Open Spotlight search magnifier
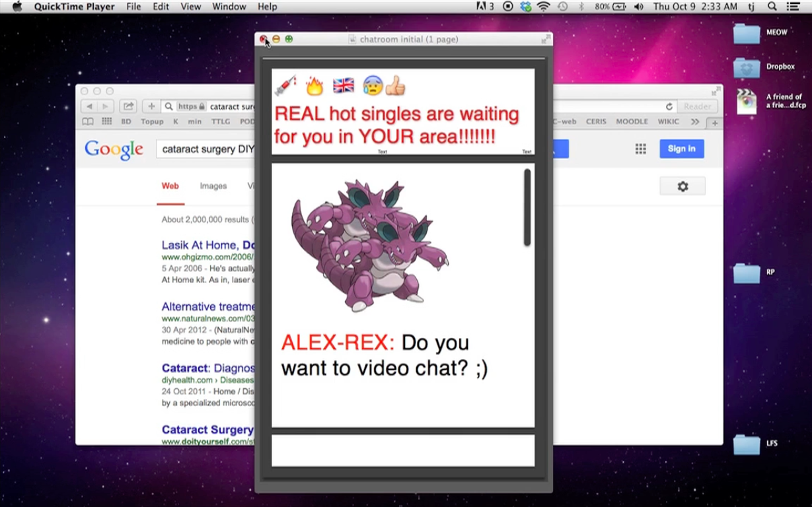Image resolution: width=812 pixels, height=507 pixels. coord(772,7)
